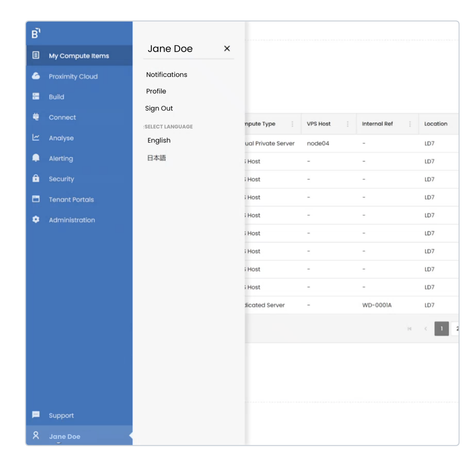Viewport: 476px width, 467px height.
Task: Click the Administration gear icon
Action: [x=36, y=219]
